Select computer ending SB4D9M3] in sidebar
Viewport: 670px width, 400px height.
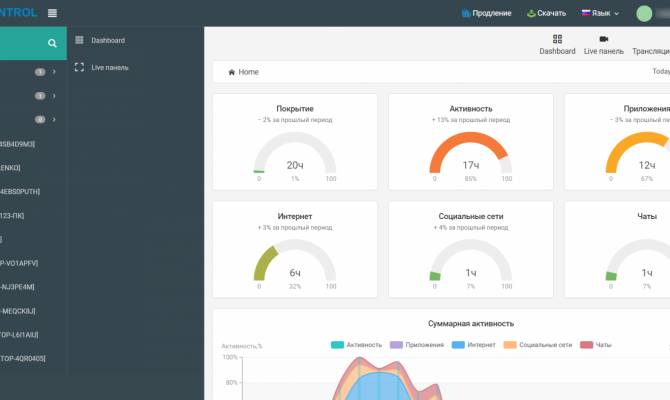pyautogui.click(x=18, y=144)
